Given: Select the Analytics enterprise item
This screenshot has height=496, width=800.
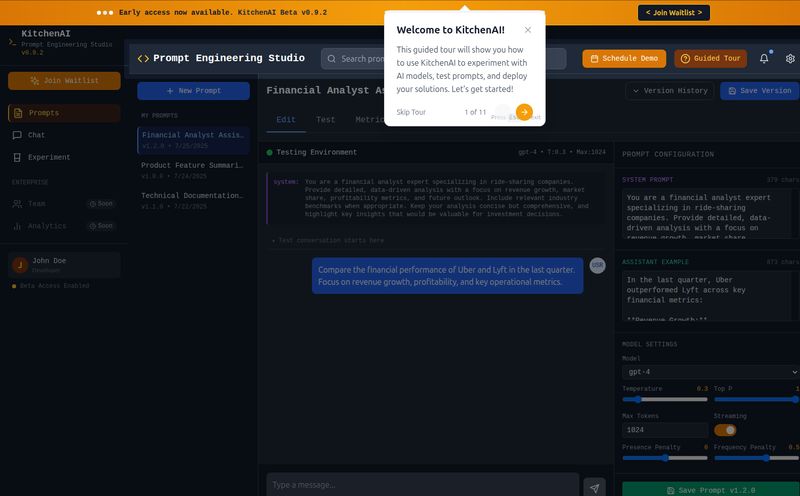Looking at the screenshot, I should 64,226.
